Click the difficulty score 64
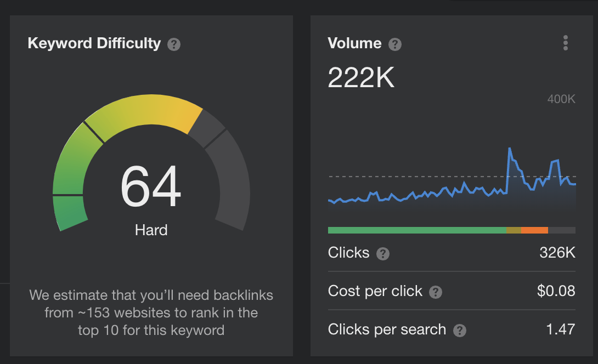This screenshot has height=364, width=598. pyautogui.click(x=151, y=186)
